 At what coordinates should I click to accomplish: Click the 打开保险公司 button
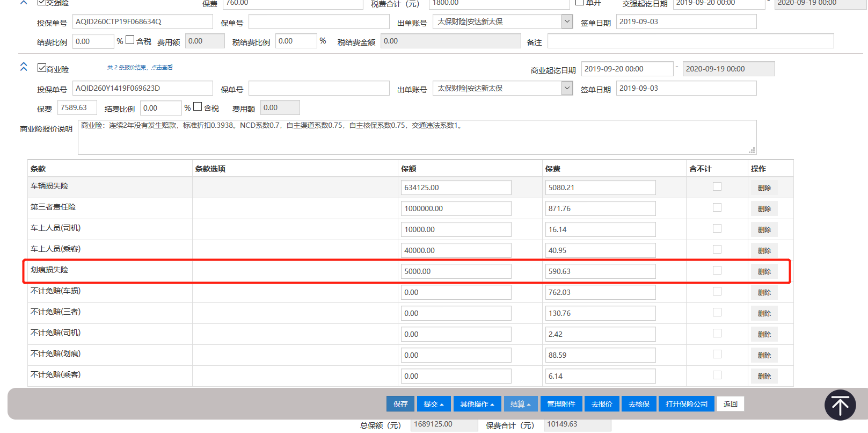[686, 404]
